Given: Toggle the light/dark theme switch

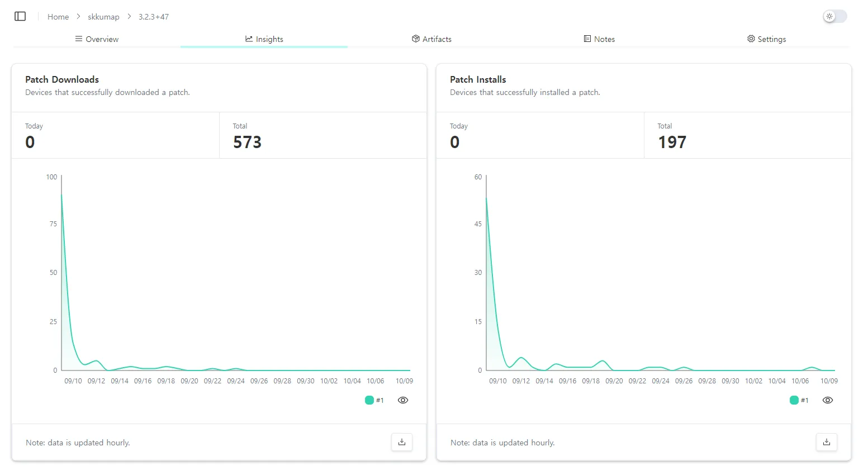Looking at the screenshot, I should (834, 16).
